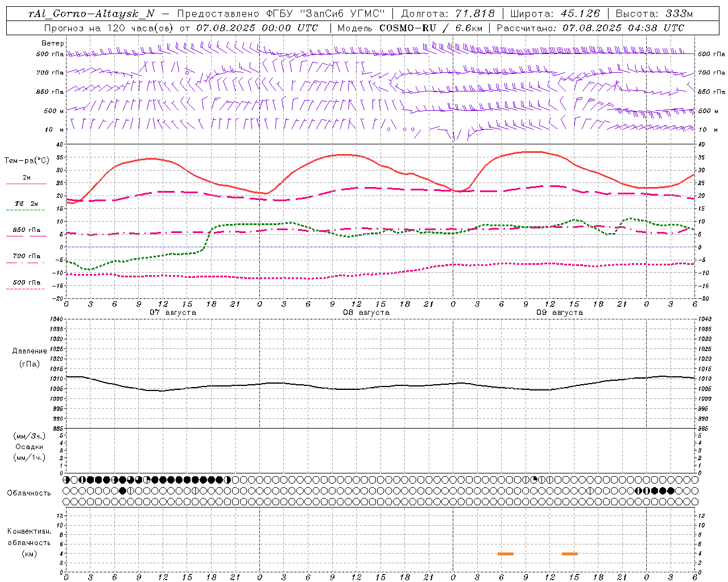
Task: Click the Td 2м dew point legend entry
Action: click(27, 203)
